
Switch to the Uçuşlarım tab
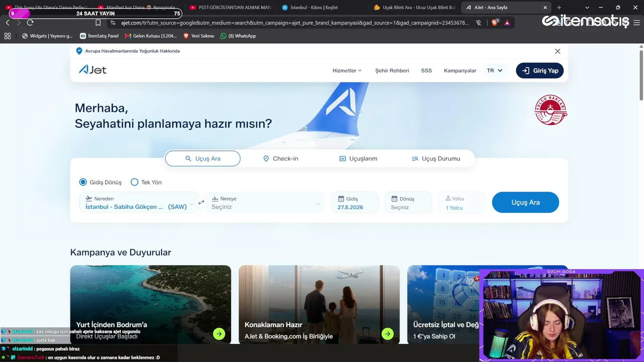click(358, 158)
